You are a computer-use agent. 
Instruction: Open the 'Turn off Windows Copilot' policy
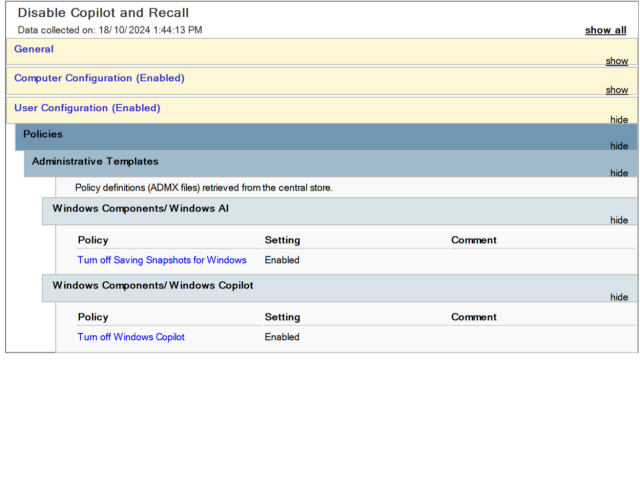tap(131, 337)
